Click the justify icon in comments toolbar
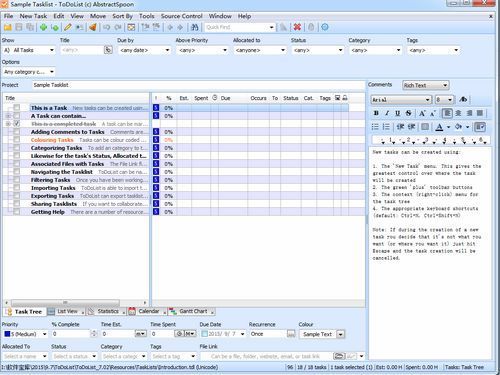500x375 pixels. tap(480, 113)
